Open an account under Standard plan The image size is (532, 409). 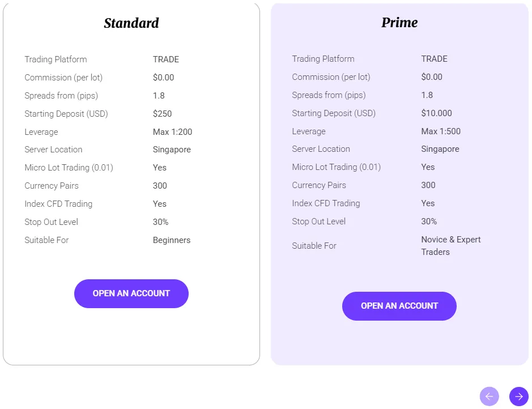pyautogui.click(x=131, y=293)
